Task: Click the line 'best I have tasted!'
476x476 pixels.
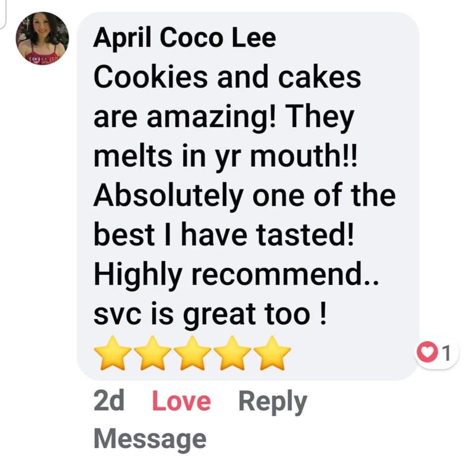Action: (x=224, y=235)
